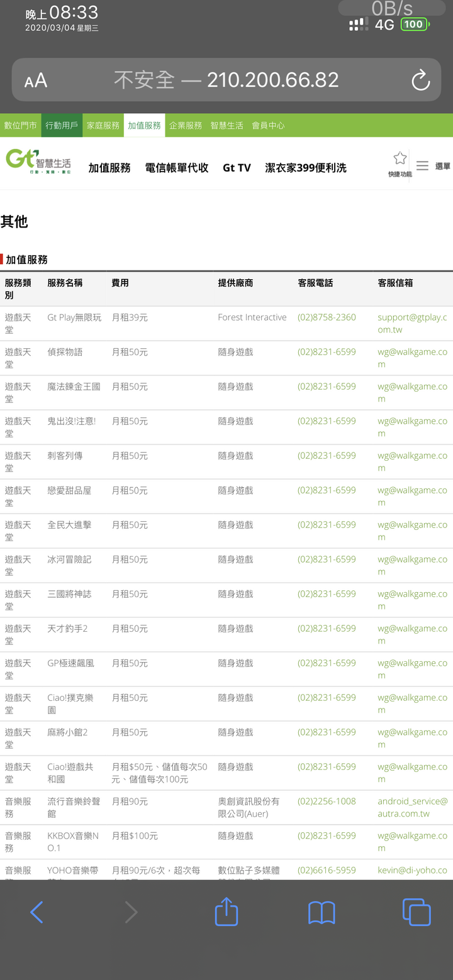Select the 'GP極速飆風' service name

[70, 663]
